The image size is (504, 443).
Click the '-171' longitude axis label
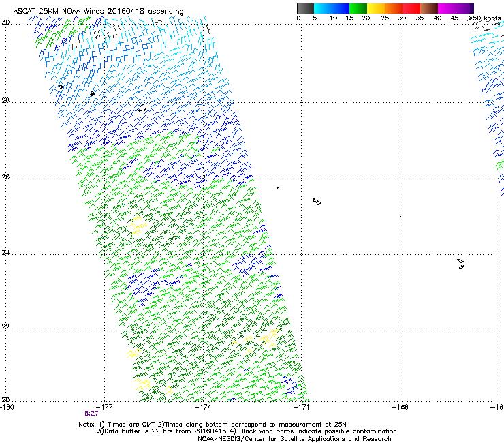(x=302, y=407)
